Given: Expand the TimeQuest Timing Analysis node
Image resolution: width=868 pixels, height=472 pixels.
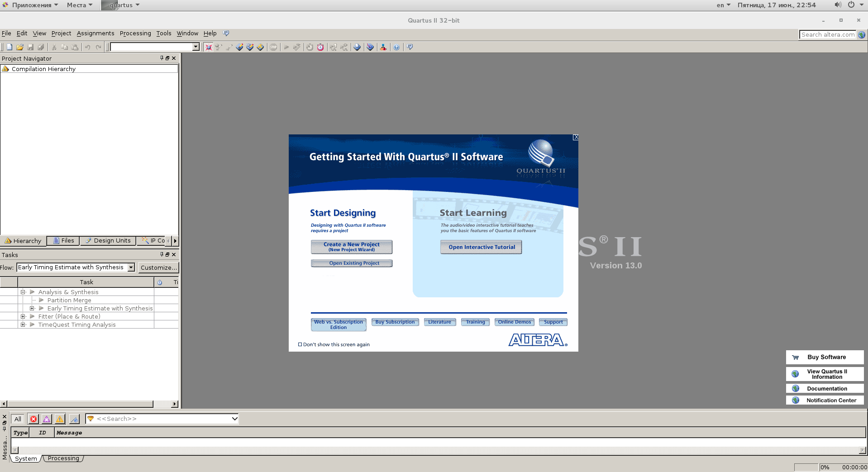Looking at the screenshot, I should (23, 324).
